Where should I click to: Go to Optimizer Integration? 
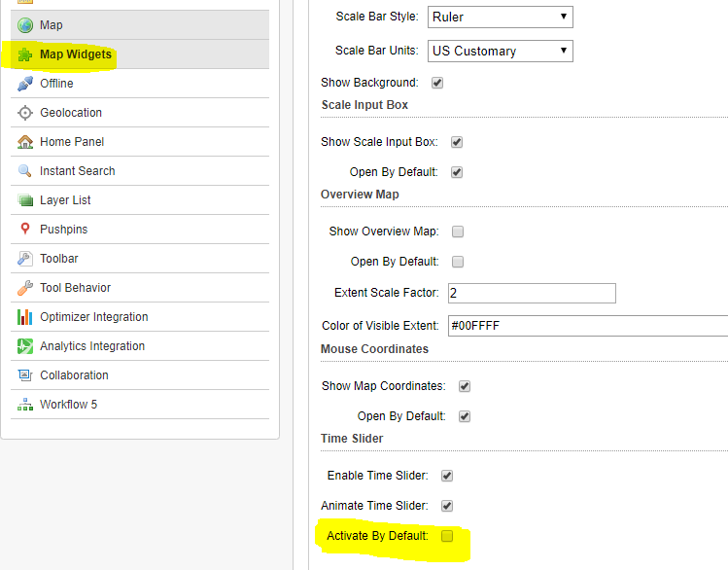coord(140,317)
